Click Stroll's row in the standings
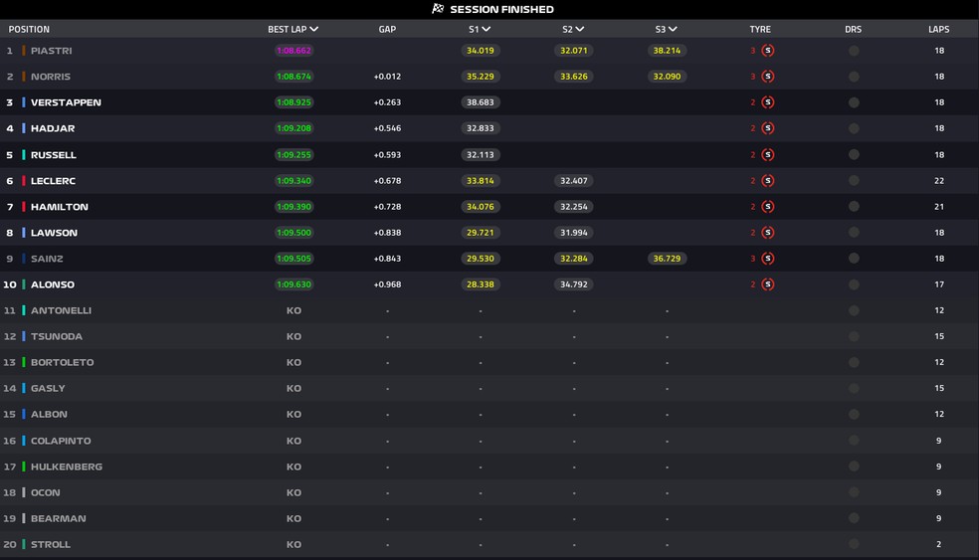 (x=52, y=544)
